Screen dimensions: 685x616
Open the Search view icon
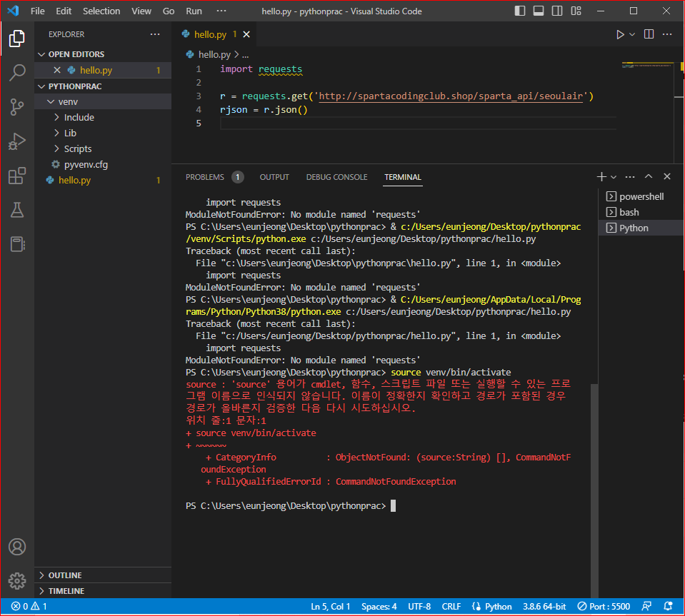point(16,73)
